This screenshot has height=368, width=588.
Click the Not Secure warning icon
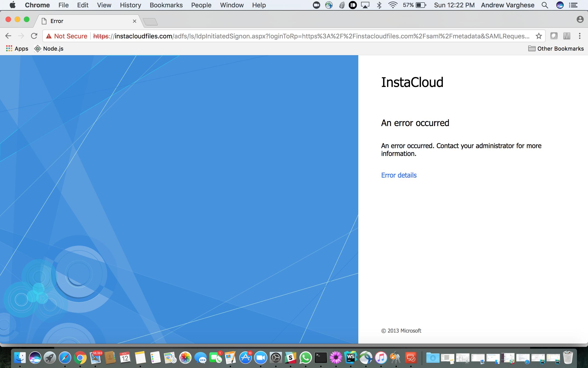[x=49, y=36]
